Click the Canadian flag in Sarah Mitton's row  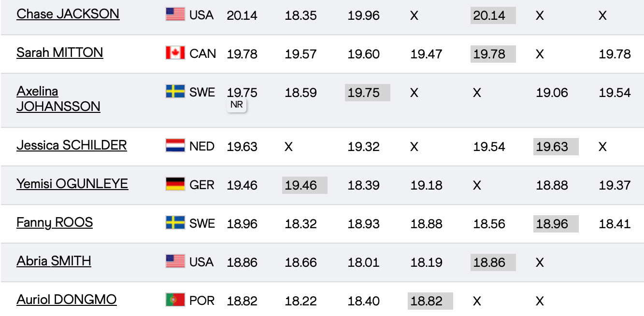click(x=175, y=53)
